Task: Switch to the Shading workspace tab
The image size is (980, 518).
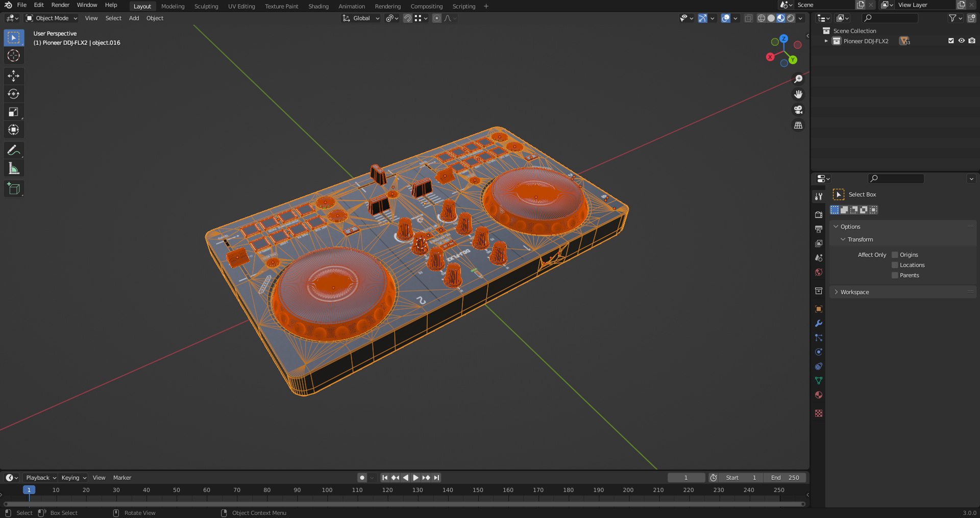Action: coord(318,7)
